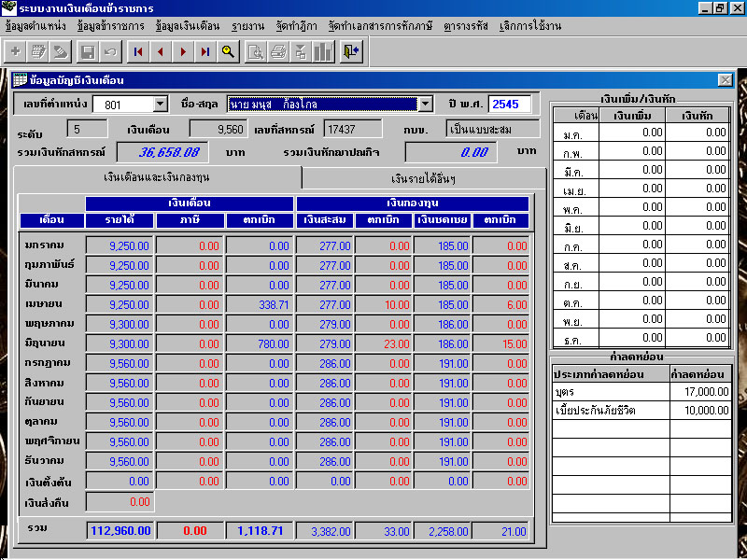The image size is (747, 560).
Task: Select the บุตร deduction row
Action: point(641,392)
